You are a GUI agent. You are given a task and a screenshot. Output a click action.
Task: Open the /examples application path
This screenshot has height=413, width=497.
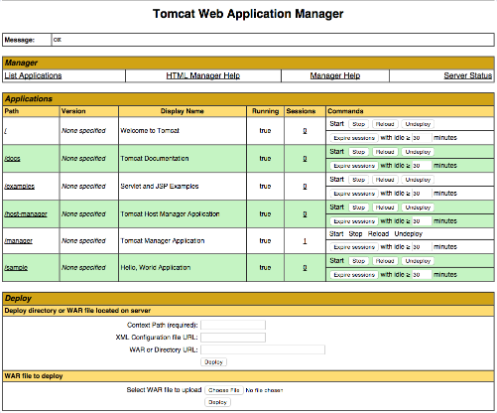click(19, 186)
